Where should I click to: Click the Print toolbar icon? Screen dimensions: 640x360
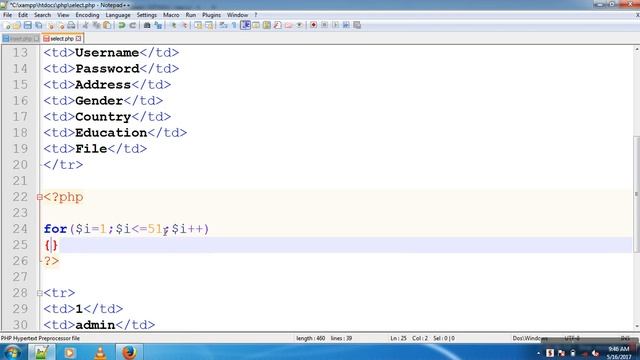click(71, 25)
